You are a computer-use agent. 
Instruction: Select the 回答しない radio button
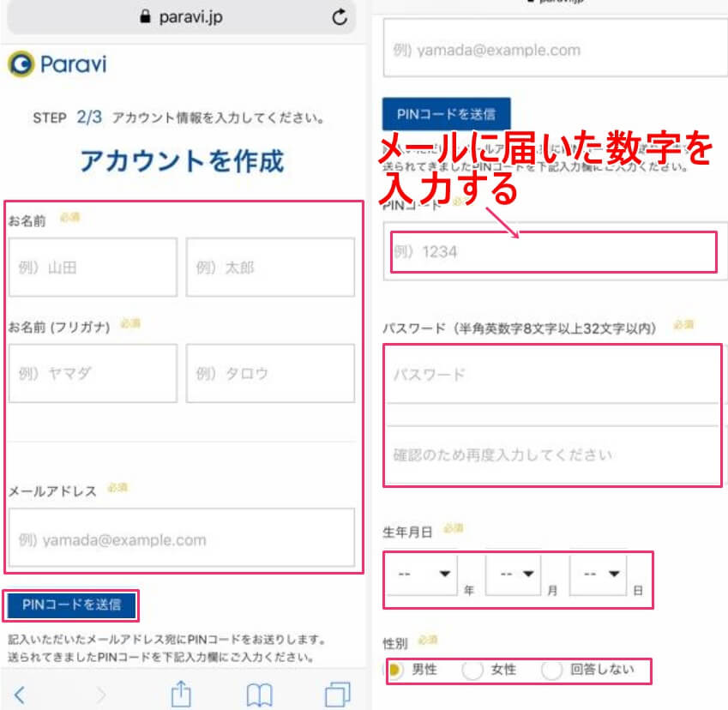pyautogui.click(x=551, y=670)
